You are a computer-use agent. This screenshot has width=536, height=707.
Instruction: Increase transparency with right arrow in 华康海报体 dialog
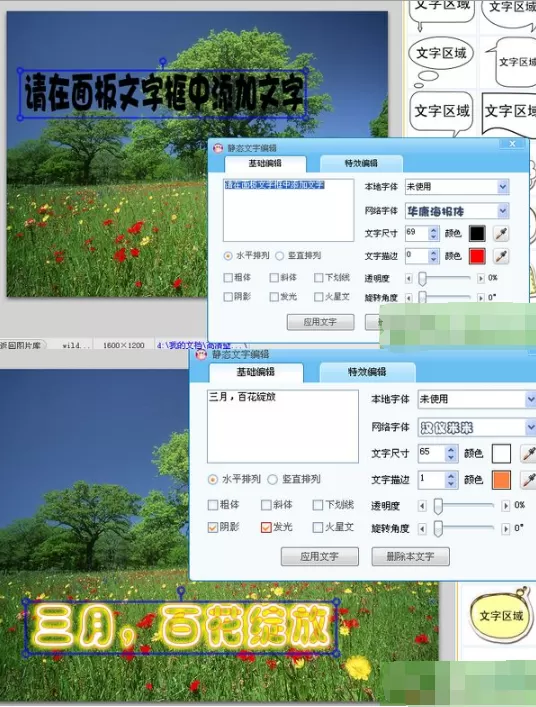coord(481,278)
